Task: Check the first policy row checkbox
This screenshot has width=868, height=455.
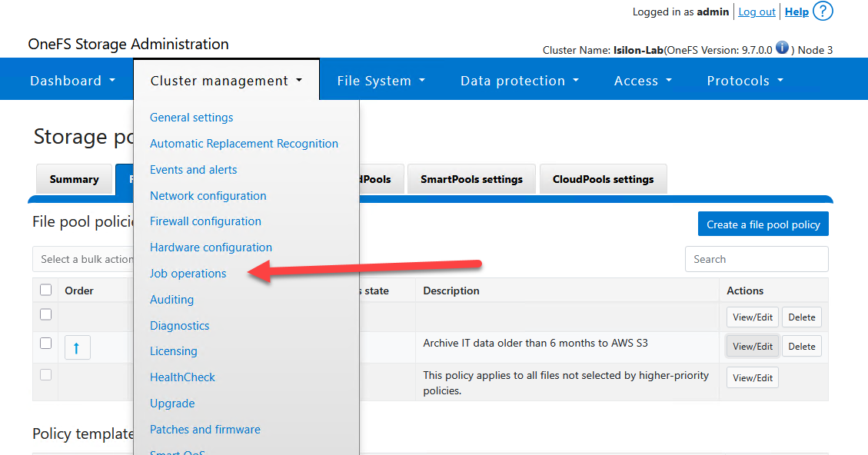Action: [46, 314]
